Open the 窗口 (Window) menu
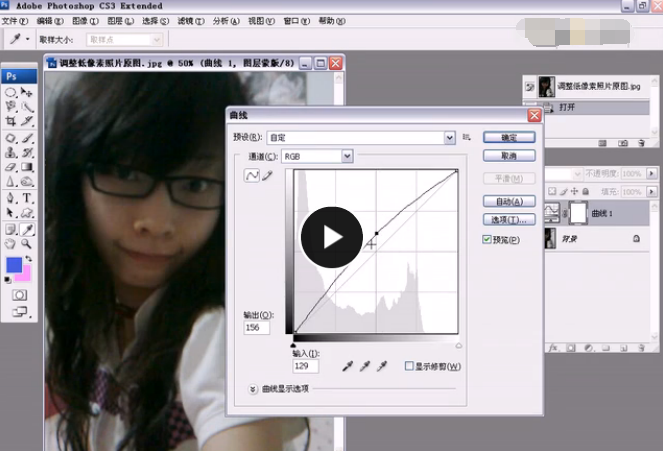The width and height of the screenshot is (663, 474). coord(296,21)
